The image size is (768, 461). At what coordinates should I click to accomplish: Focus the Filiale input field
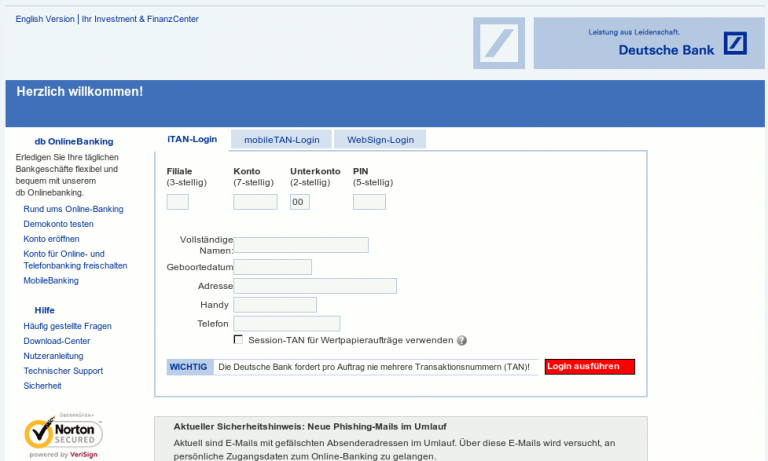177,202
